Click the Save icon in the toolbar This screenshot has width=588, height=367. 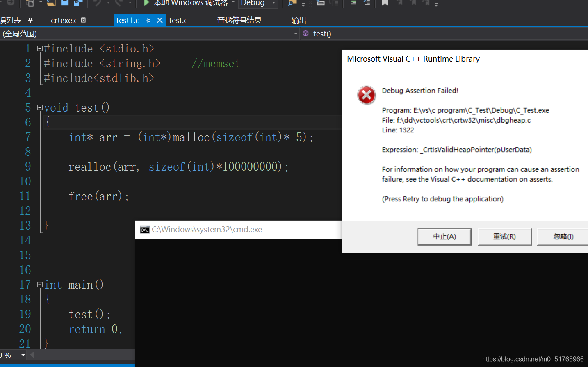click(65, 2)
